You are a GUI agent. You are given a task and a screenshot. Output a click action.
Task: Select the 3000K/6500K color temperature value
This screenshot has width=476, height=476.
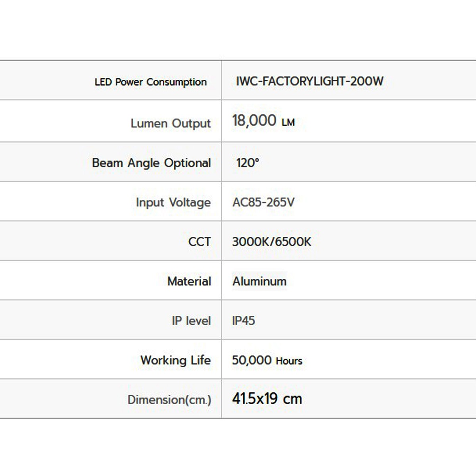pyautogui.click(x=272, y=242)
